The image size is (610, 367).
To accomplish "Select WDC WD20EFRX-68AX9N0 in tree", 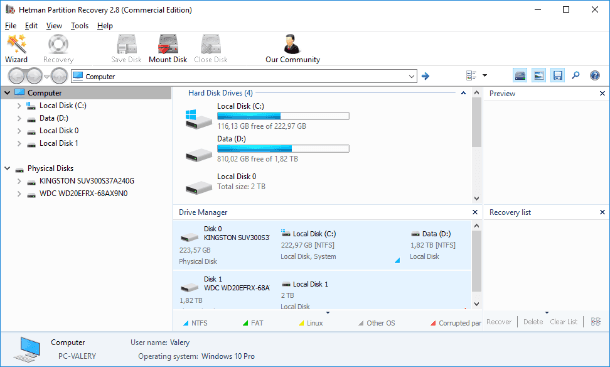I will pyautogui.click(x=83, y=194).
